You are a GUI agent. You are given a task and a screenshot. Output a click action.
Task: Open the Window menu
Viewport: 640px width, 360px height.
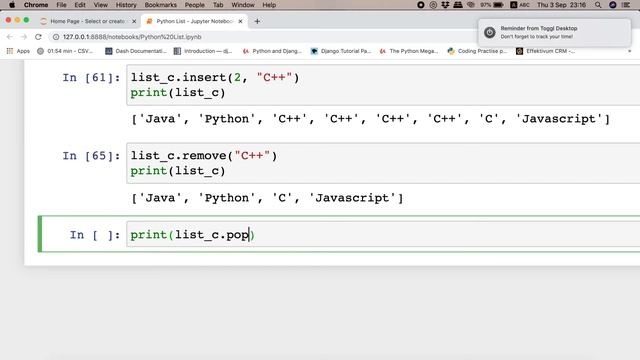243,5
